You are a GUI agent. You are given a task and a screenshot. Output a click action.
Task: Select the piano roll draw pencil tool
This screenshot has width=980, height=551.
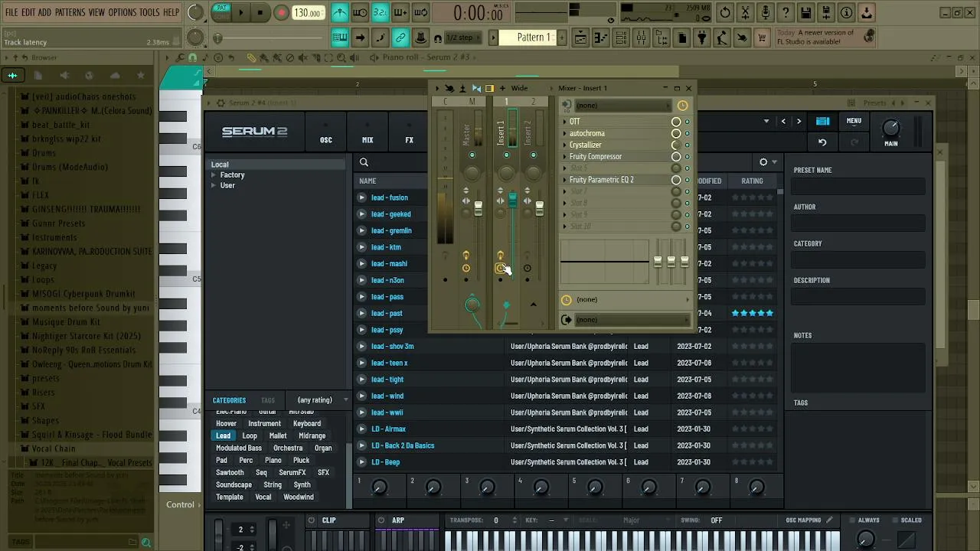pyautogui.click(x=251, y=57)
